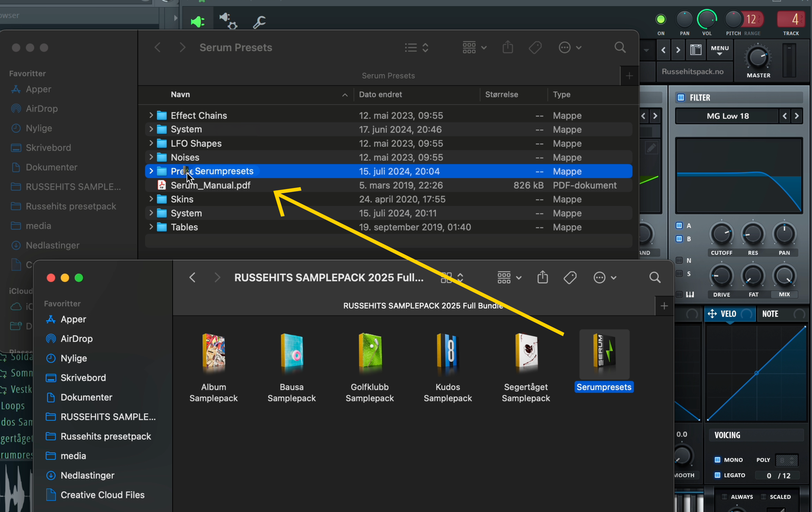Open the Serum preset browser icon
This screenshot has width=812, height=512.
(696, 50)
